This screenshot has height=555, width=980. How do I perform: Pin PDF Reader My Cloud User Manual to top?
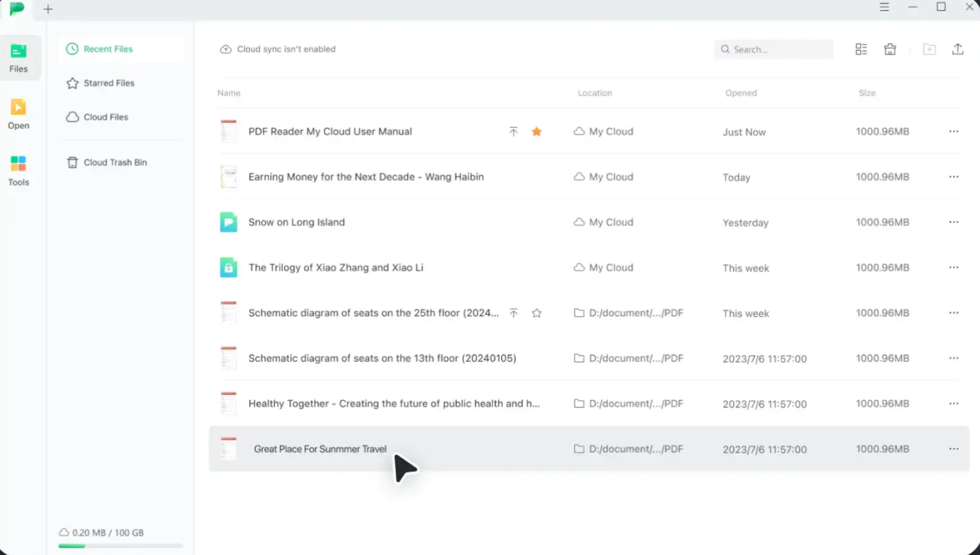(x=514, y=132)
